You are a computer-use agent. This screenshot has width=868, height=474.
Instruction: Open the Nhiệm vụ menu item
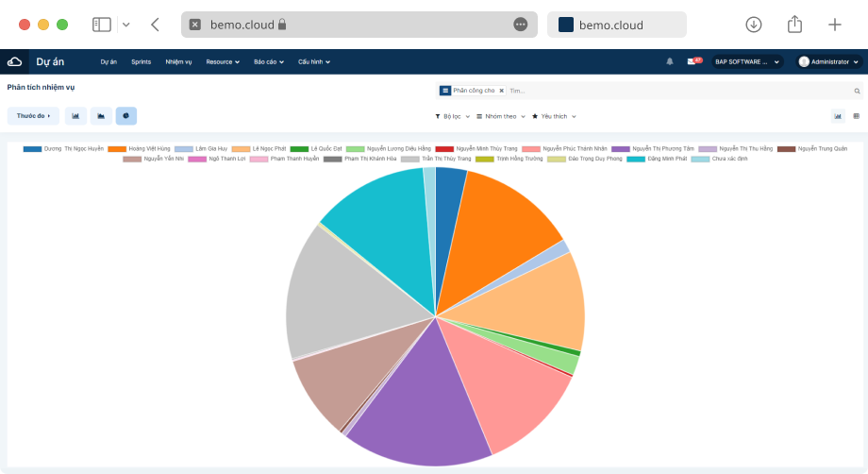(x=178, y=62)
